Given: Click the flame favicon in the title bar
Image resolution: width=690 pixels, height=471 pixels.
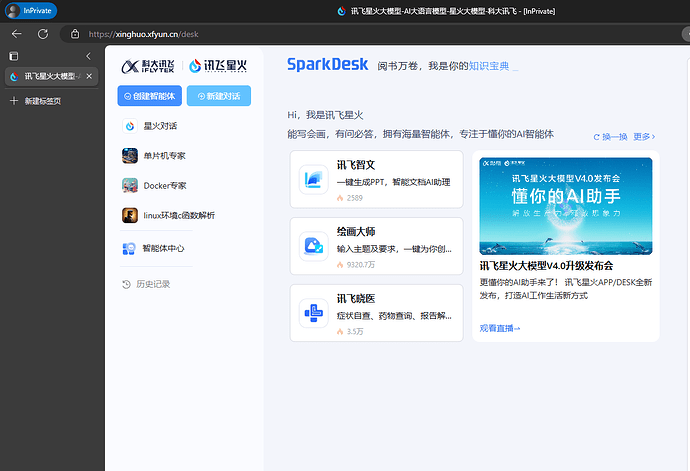Looking at the screenshot, I should pos(341,11).
